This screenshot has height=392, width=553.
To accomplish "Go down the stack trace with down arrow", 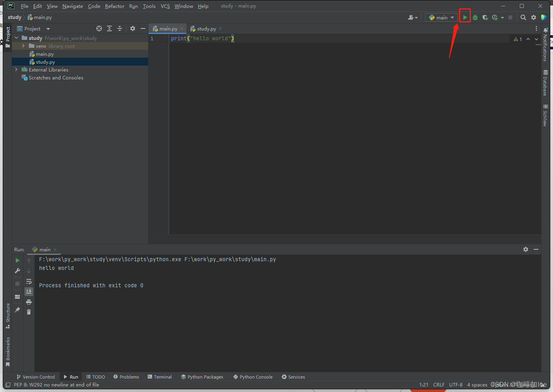I will click(x=29, y=271).
